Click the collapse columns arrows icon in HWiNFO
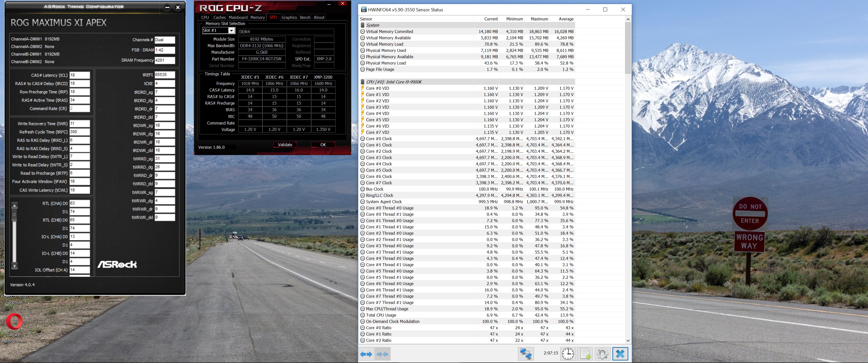This screenshot has height=363, width=868. point(383,354)
